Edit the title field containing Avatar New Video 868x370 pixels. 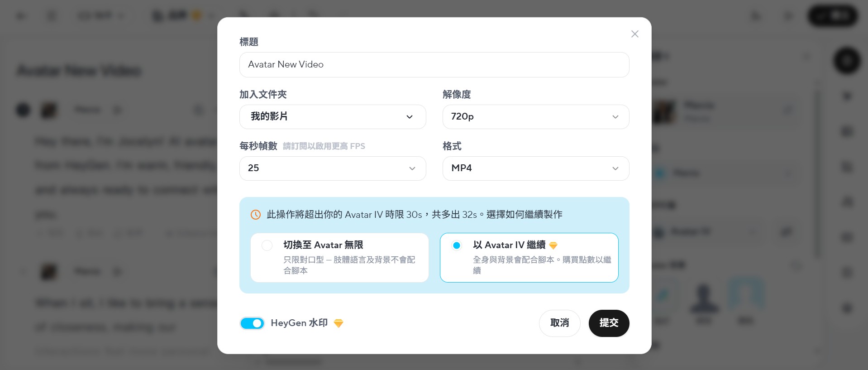pyautogui.click(x=434, y=65)
